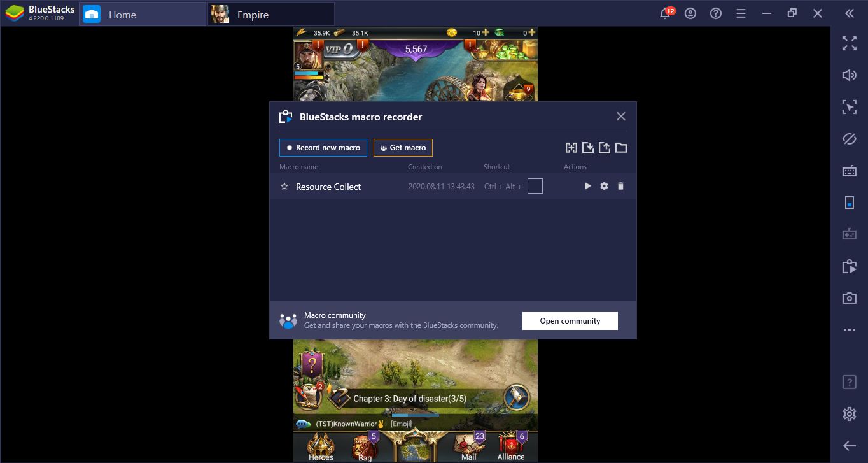Take a screenshot with camera icon
868x463 pixels.
point(850,298)
